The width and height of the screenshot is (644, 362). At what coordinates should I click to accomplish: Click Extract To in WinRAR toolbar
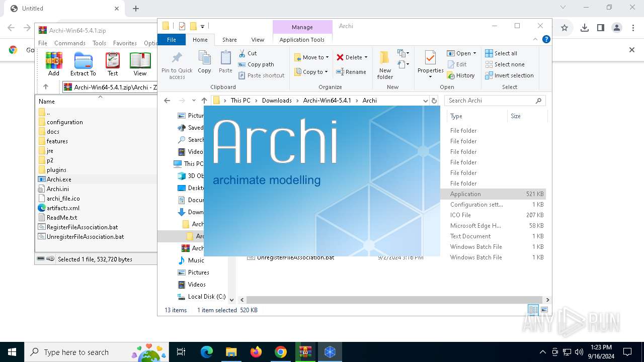click(83, 64)
